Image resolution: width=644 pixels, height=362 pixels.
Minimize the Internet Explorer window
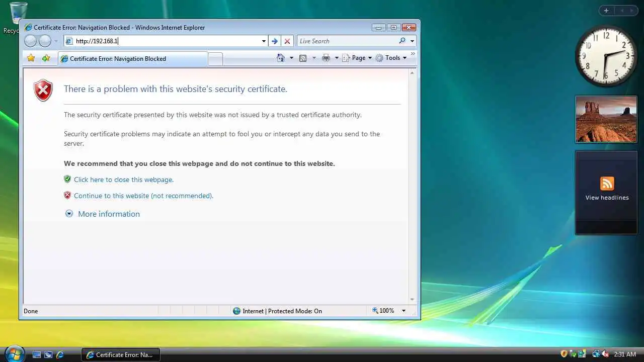(x=378, y=27)
